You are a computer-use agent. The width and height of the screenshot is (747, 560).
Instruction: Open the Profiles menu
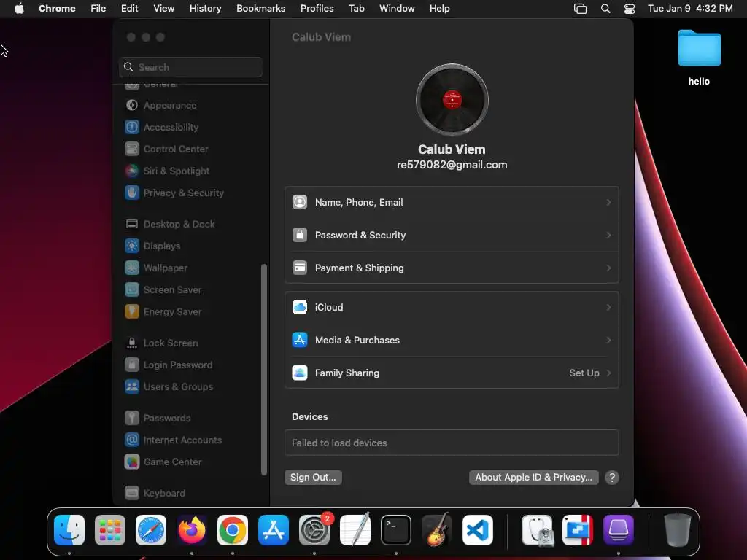pyautogui.click(x=317, y=9)
